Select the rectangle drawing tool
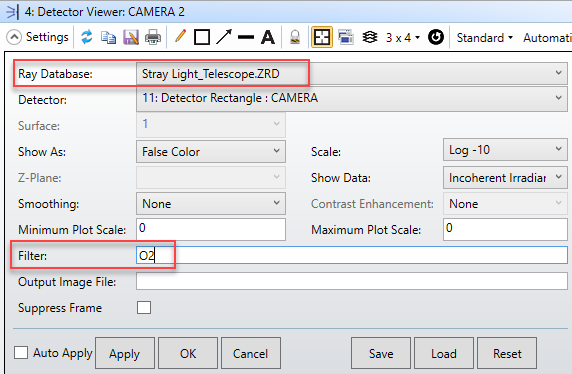This screenshot has width=572, height=374. click(x=202, y=37)
